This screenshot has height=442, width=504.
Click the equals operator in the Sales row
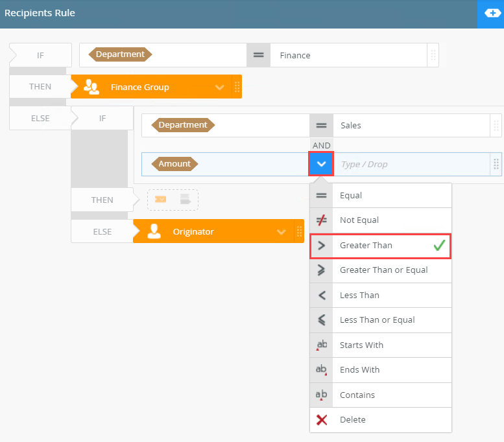321,125
